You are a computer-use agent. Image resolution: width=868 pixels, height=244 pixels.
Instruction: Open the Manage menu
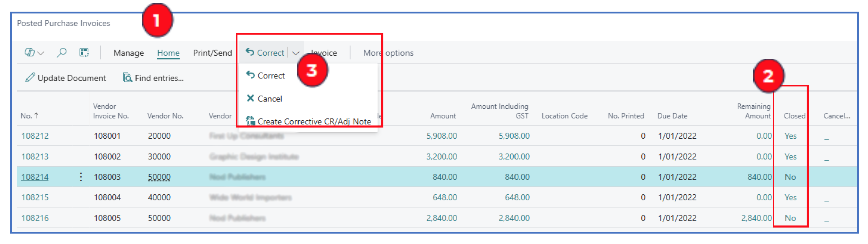coord(128,53)
